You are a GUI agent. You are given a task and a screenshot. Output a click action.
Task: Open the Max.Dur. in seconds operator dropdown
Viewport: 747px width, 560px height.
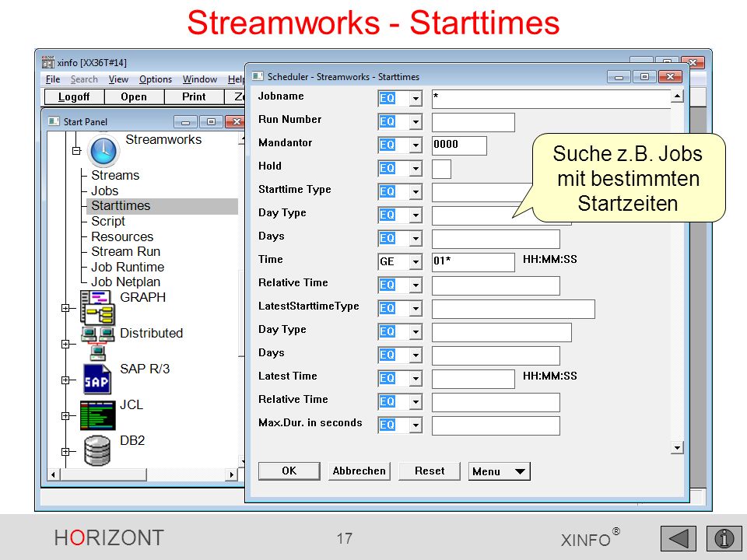[416, 425]
